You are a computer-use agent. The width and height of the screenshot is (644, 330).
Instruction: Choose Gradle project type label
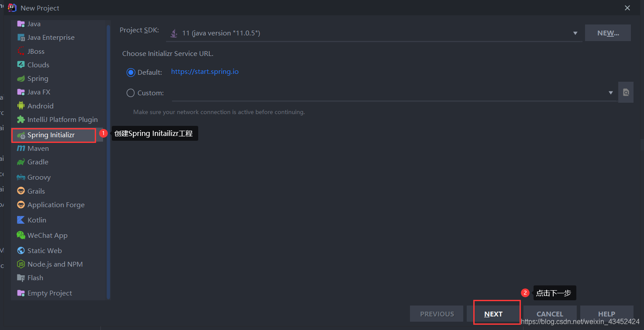(x=38, y=162)
